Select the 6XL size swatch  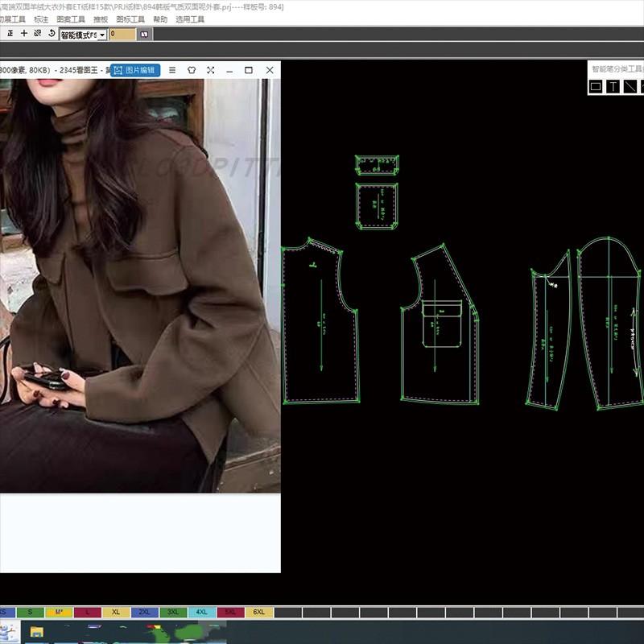(x=259, y=613)
